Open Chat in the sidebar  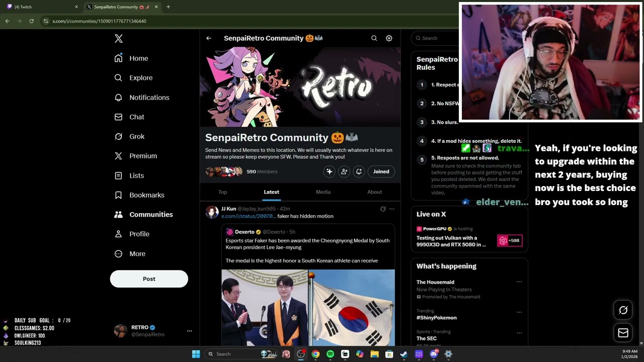pyautogui.click(x=129, y=117)
